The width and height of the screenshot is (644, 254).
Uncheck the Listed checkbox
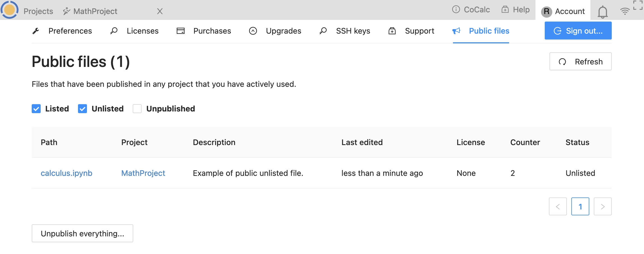pyautogui.click(x=36, y=109)
